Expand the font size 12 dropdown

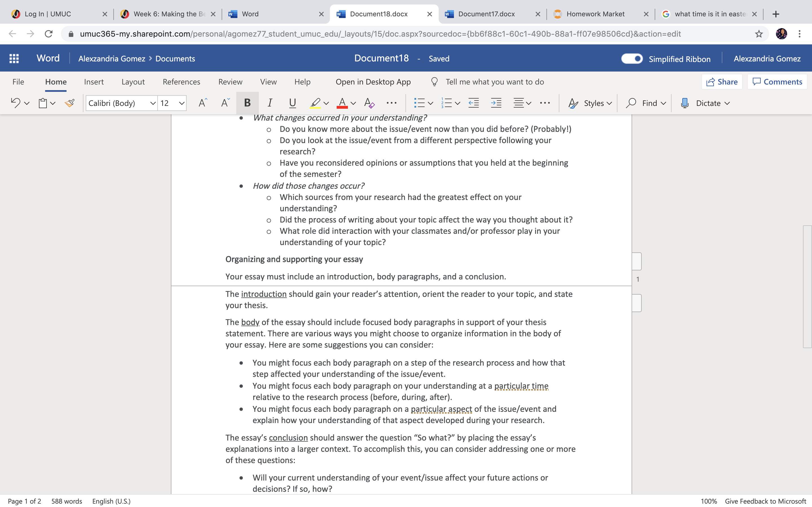coord(172,103)
